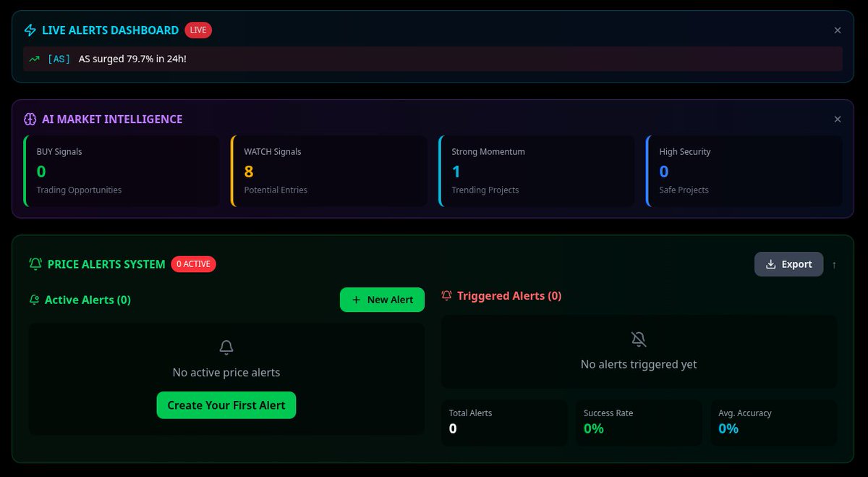
Task: Click the WATCH Signals value 8
Action: [249, 172]
